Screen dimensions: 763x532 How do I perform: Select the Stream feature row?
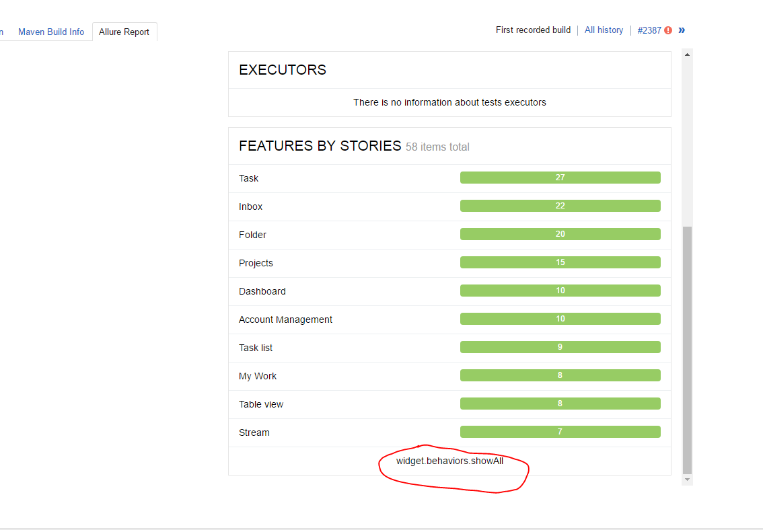tap(254, 432)
